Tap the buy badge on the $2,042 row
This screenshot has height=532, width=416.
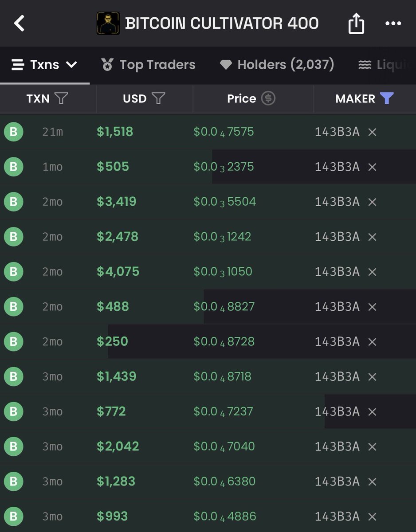coord(13,446)
